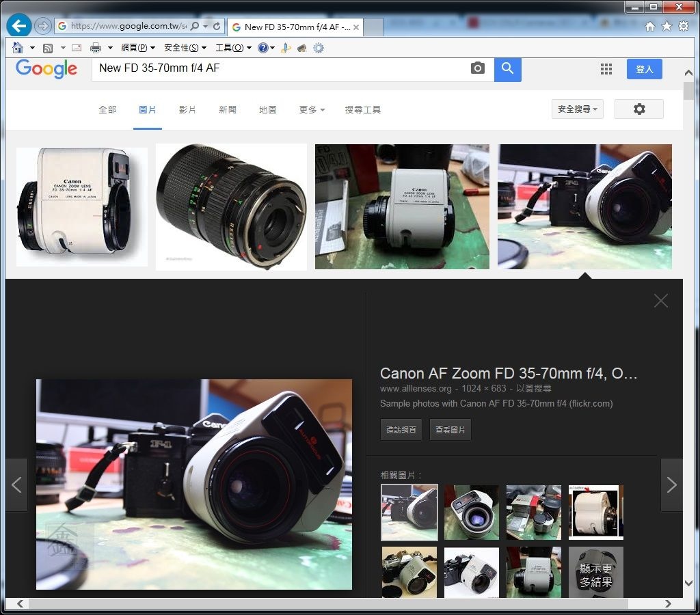Open the browser home page icon at top right

pyautogui.click(x=650, y=27)
